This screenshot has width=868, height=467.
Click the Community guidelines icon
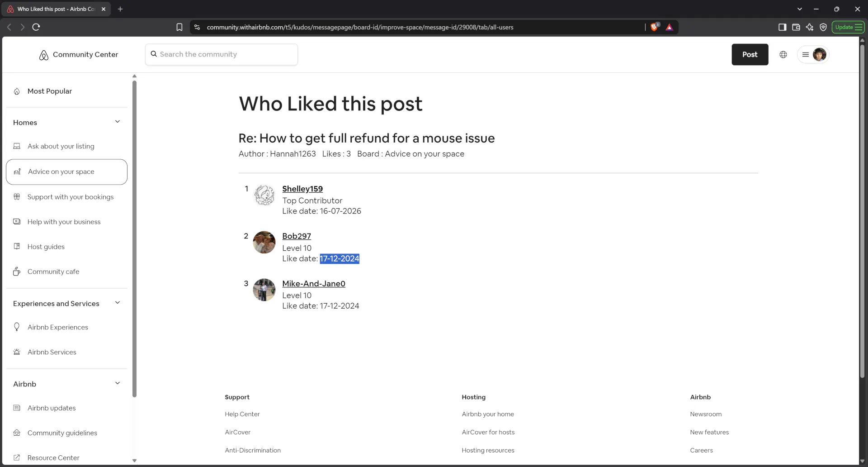[17, 433]
